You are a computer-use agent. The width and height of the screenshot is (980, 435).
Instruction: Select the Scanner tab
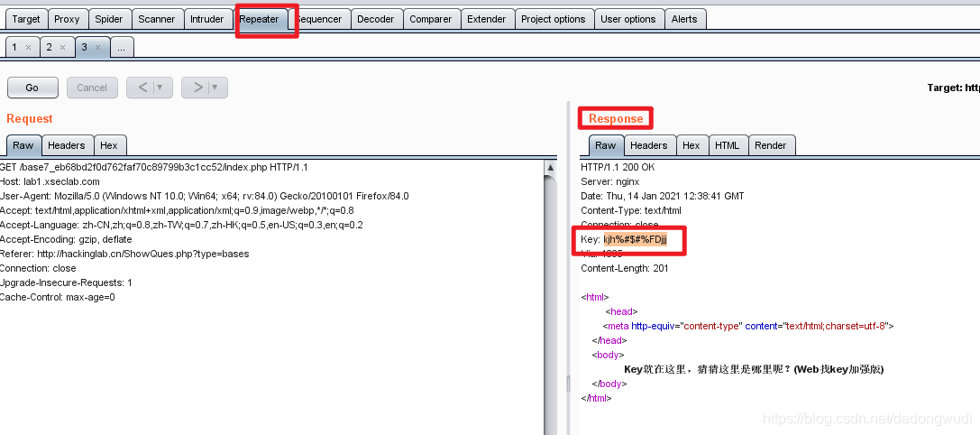156,19
